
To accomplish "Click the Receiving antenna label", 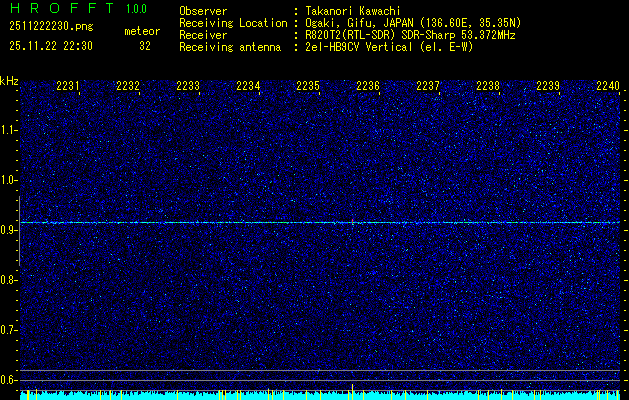I will pos(230,47).
